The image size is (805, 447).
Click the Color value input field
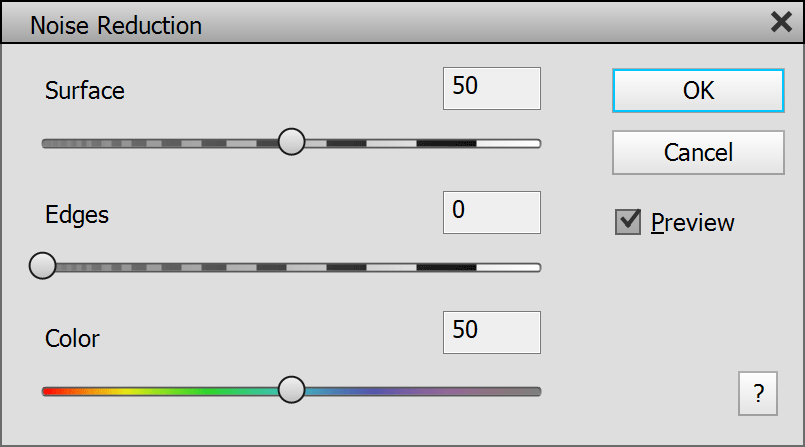click(x=491, y=332)
